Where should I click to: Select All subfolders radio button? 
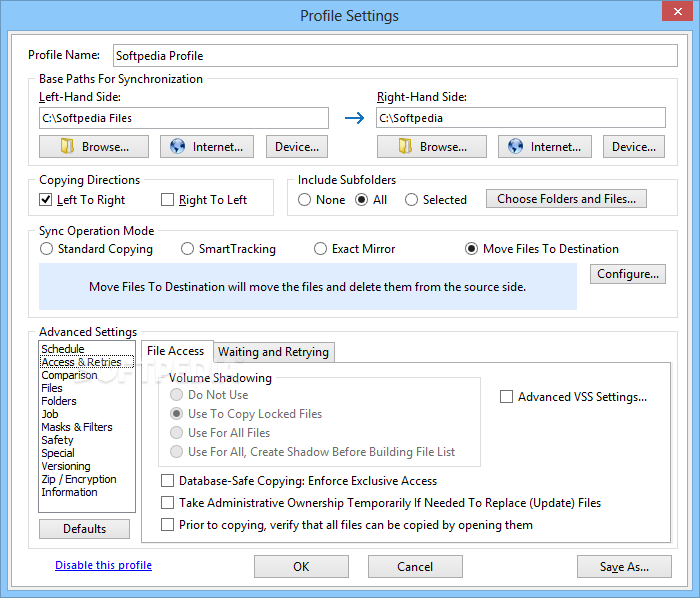362,199
